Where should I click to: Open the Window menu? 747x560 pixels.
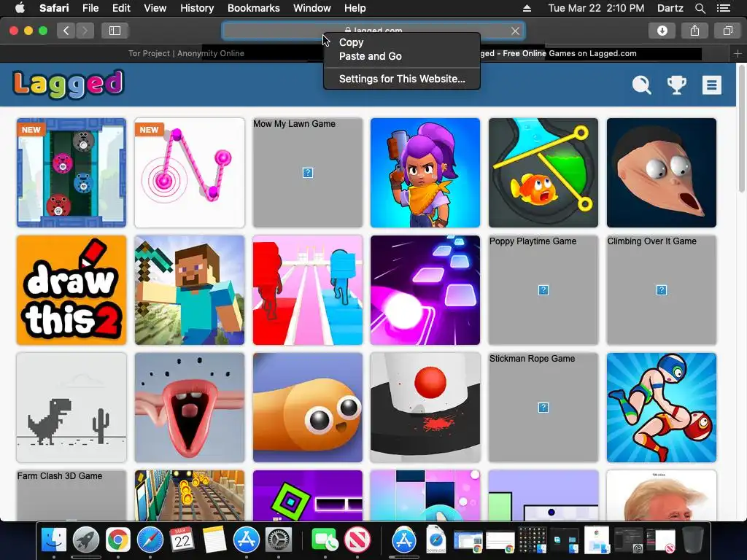click(312, 8)
